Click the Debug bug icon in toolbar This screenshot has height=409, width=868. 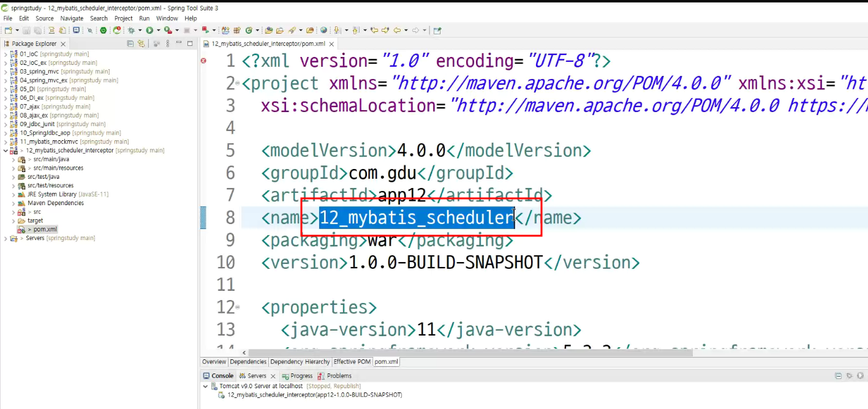pos(131,30)
